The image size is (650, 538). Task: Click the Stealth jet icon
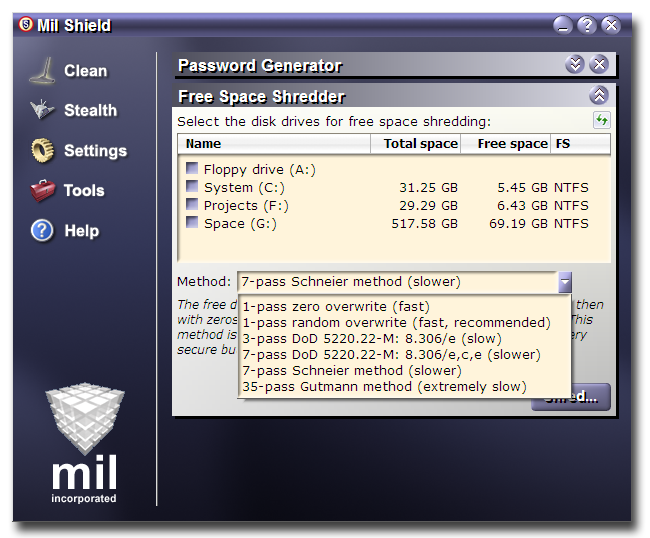[x=42, y=110]
